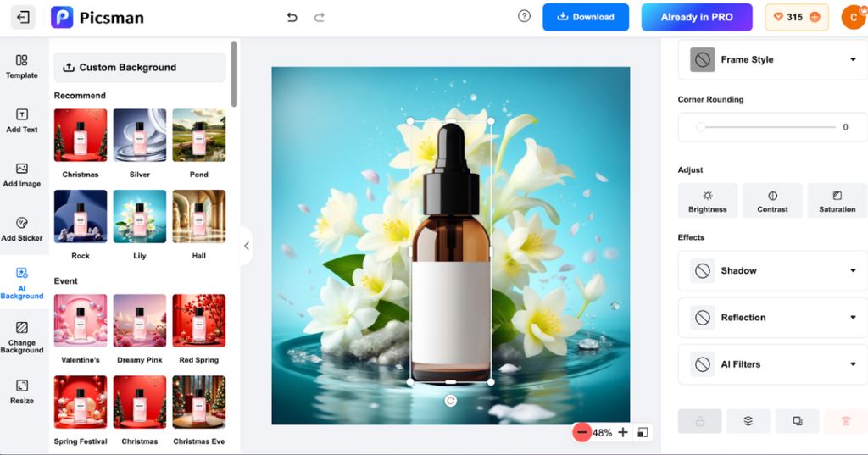Open the Change Background tab
This screenshot has width=868, height=455.
click(x=21, y=337)
